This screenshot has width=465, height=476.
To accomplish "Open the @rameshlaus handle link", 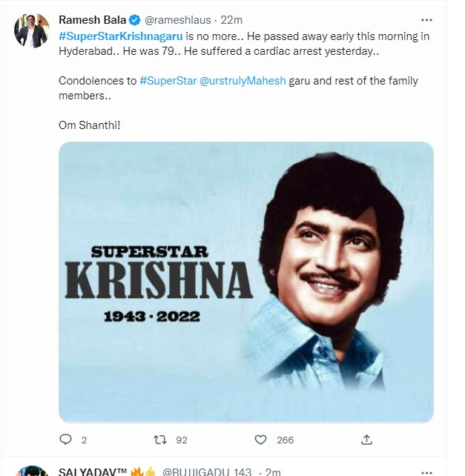I will 178,19.
